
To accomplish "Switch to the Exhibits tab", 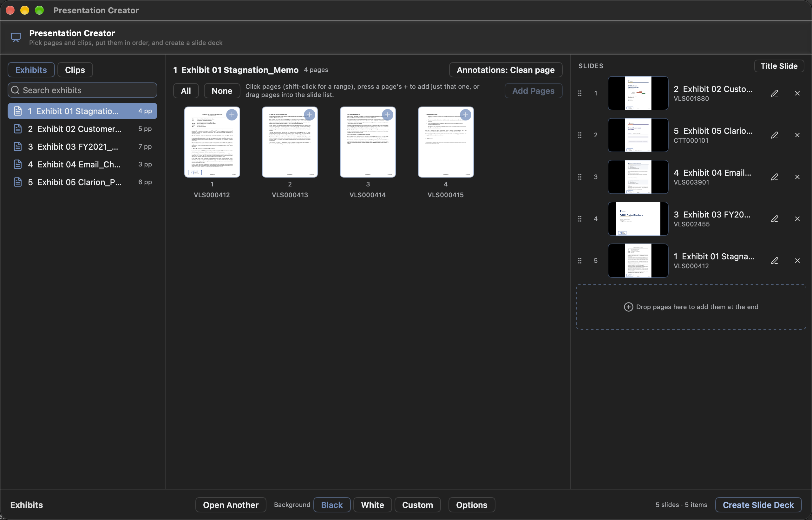I will 31,70.
